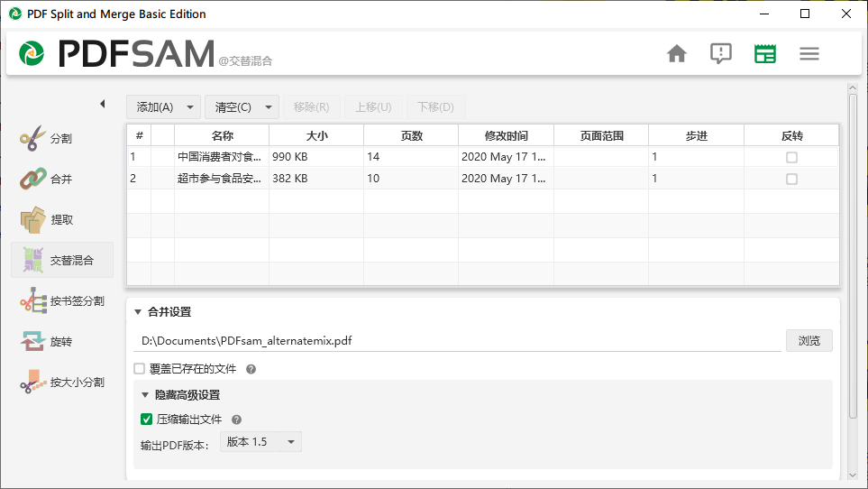Click 页面范围 cell of the 382 KB row
The height and width of the screenshot is (489, 868).
pyautogui.click(x=601, y=179)
